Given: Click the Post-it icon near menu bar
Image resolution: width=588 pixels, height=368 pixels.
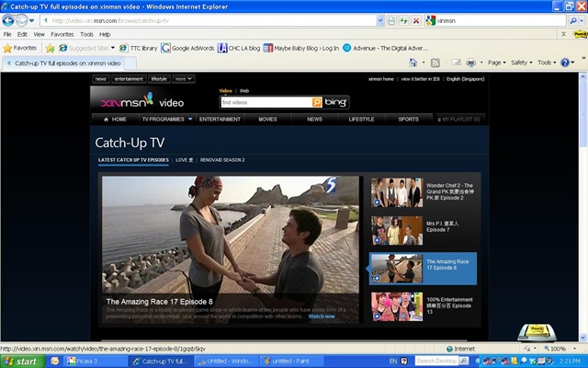Looking at the screenshot, I should point(580,34).
